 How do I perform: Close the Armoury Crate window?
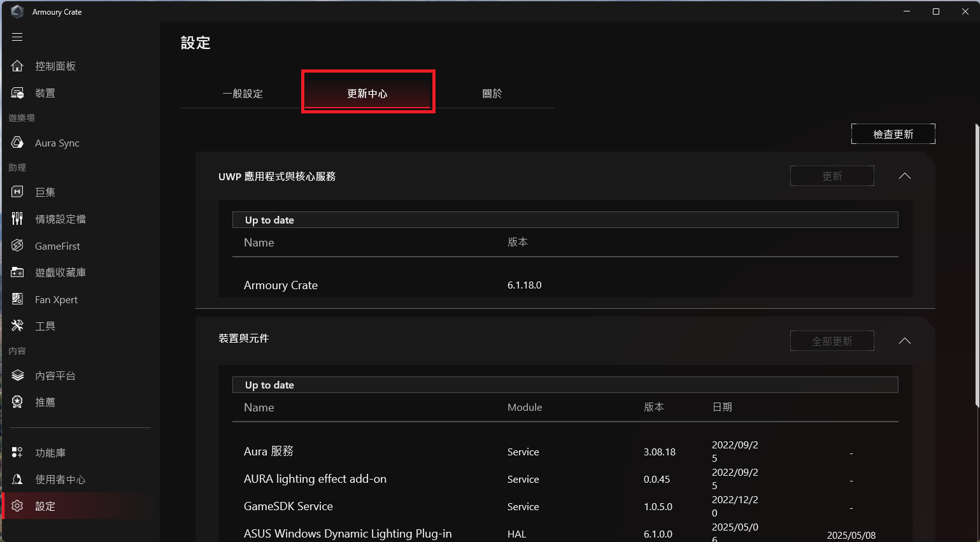tap(965, 11)
